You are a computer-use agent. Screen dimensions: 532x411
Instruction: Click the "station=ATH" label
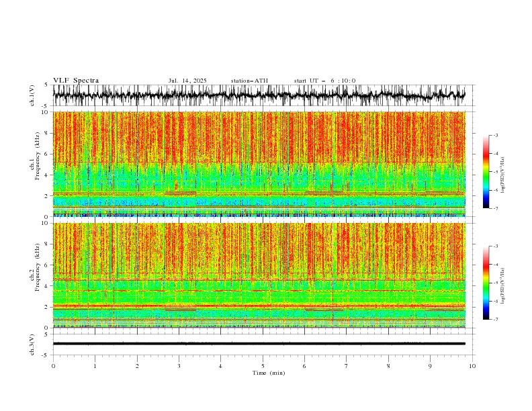coord(249,81)
